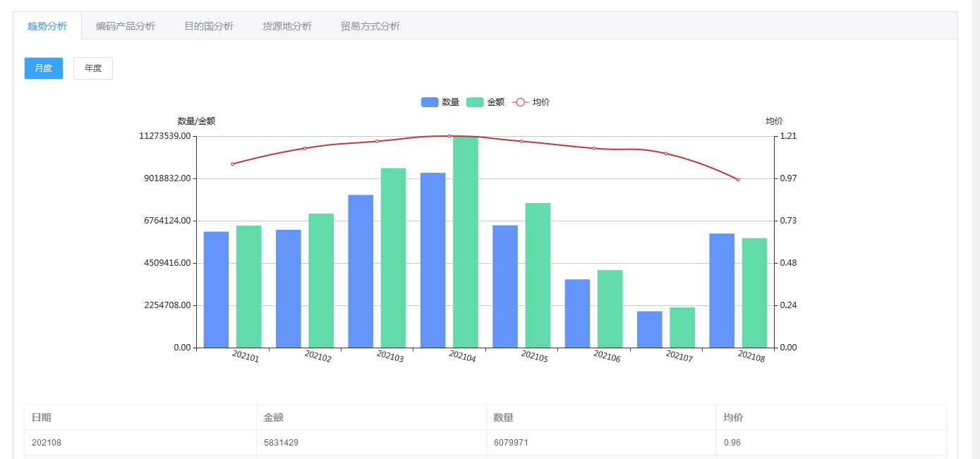The height and width of the screenshot is (459, 980).
Task: Select the 月度 view button
Action: pos(44,68)
